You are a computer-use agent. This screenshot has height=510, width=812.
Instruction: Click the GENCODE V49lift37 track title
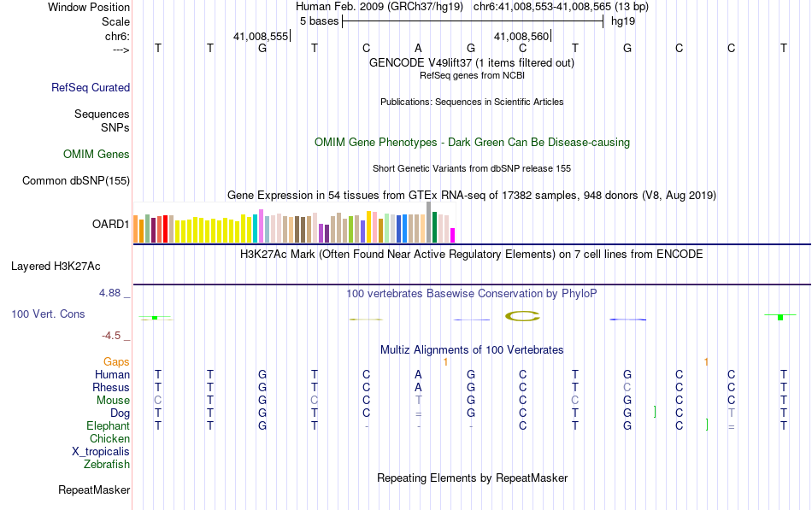472,62
